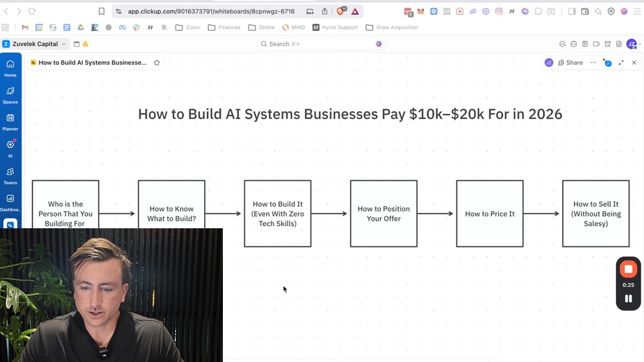Open Spaces in the sidebar
The image size is (644, 362).
(10, 95)
